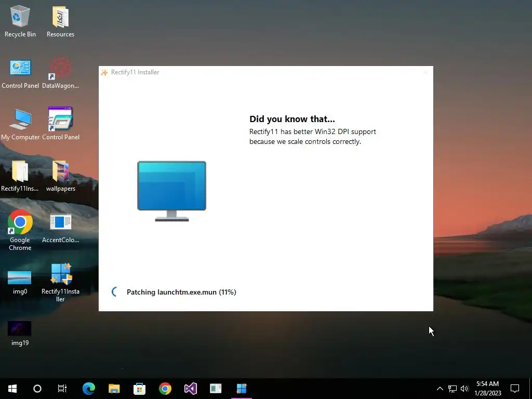Select the img0 image file
Image resolution: width=532 pixels, height=399 pixels.
pos(20,282)
